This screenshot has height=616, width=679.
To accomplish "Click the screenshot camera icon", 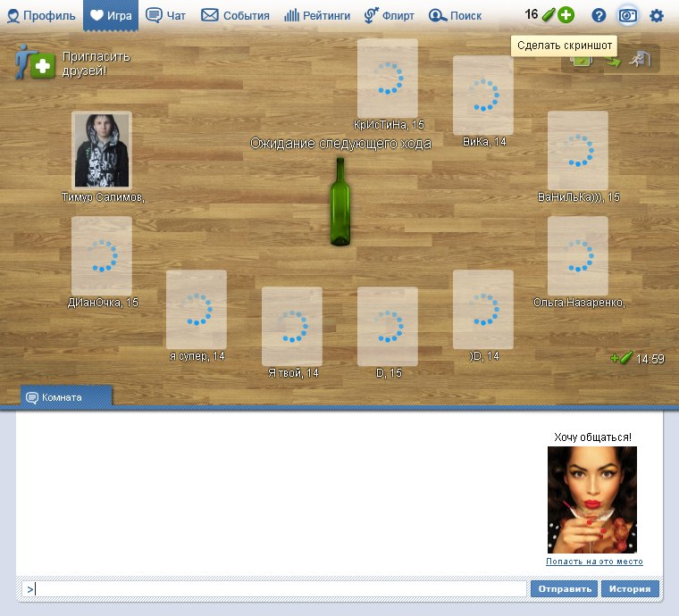I will [x=628, y=15].
